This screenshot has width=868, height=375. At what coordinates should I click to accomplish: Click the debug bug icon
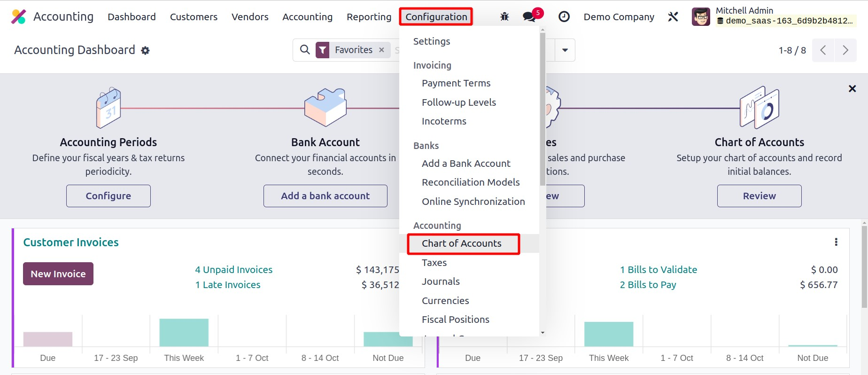pos(504,17)
